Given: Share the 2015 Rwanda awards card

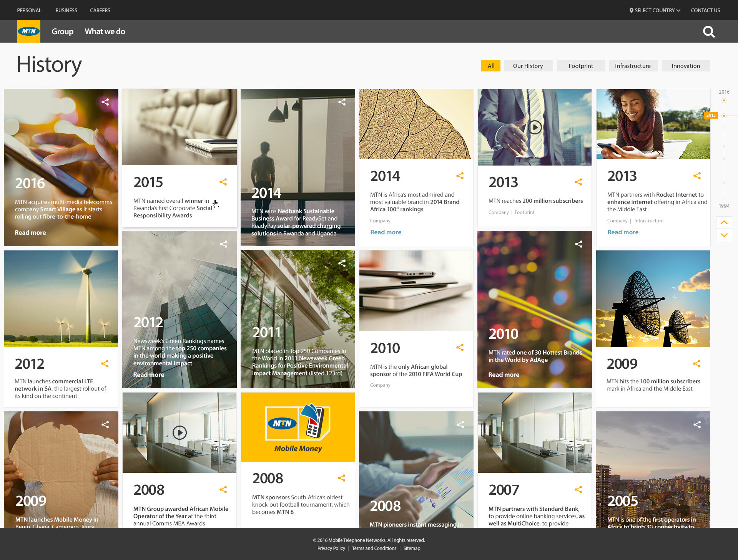Looking at the screenshot, I should (x=223, y=182).
